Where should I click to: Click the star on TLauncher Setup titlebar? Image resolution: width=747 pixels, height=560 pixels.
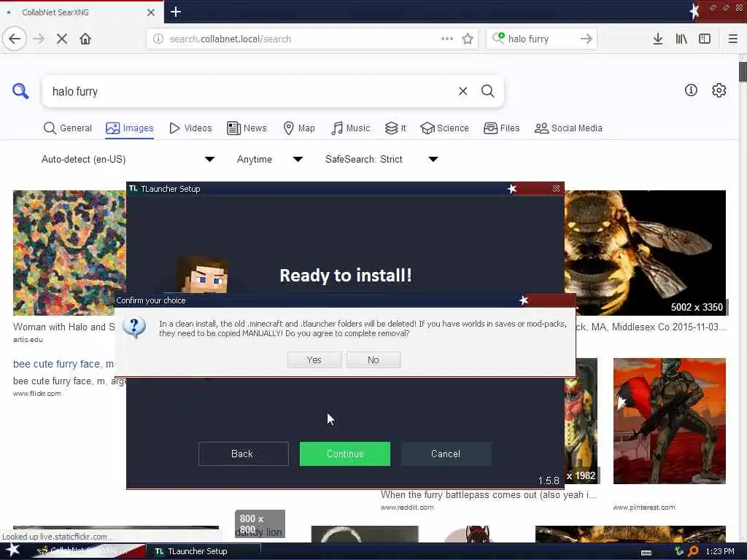pyautogui.click(x=512, y=189)
